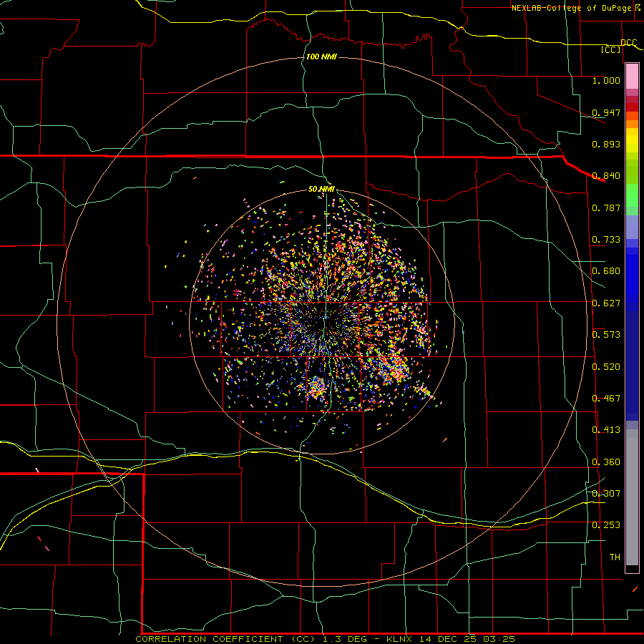Image resolution: width=644 pixels, height=644 pixels.
Task: Select the 0.627 color scale value
Action: coord(606,303)
